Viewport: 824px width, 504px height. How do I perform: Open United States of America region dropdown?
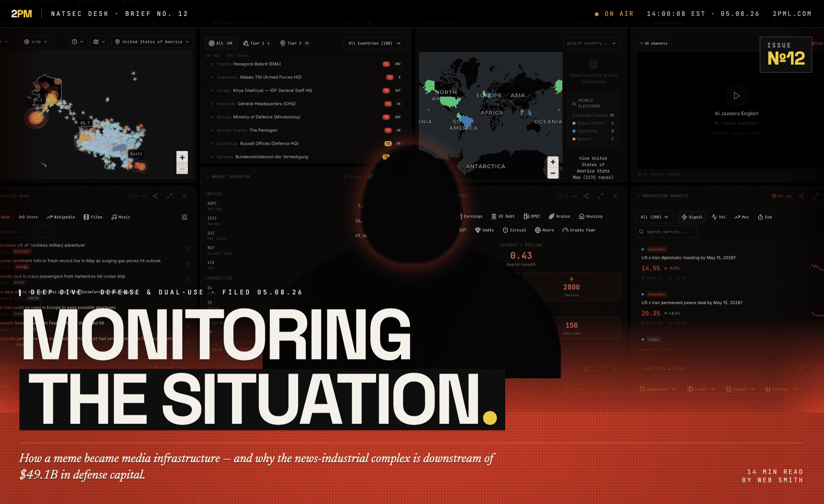click(152, 42)
